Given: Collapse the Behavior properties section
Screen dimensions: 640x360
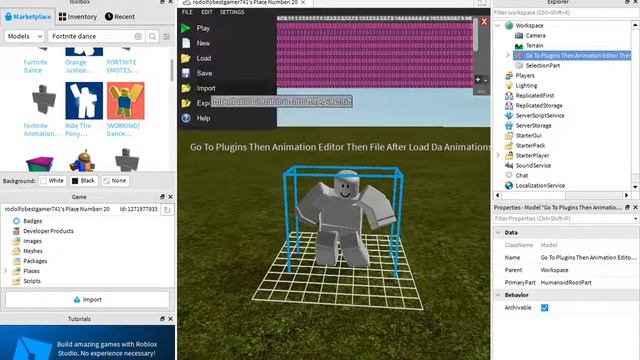Looking at the screenshot, I should [498, 295].
